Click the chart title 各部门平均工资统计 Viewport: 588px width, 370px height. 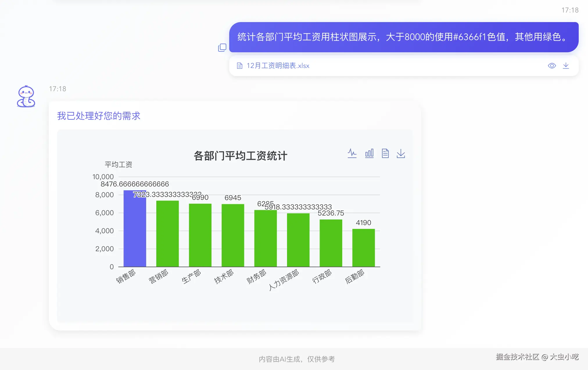[240, 156]
